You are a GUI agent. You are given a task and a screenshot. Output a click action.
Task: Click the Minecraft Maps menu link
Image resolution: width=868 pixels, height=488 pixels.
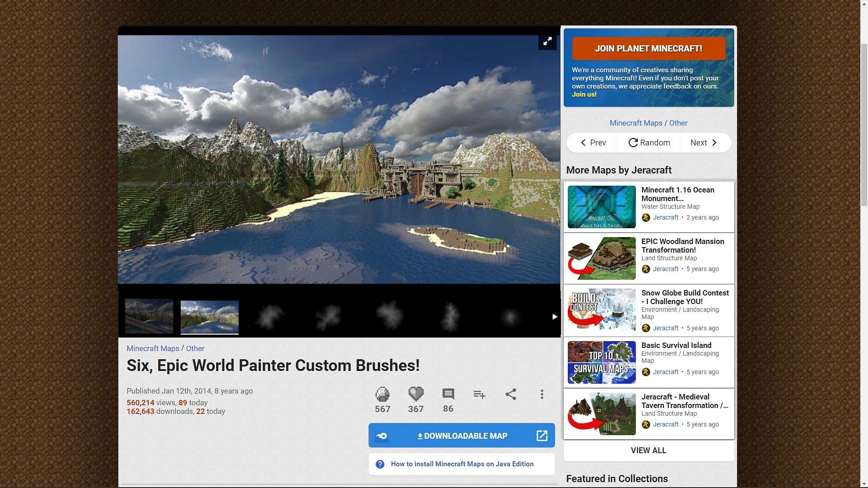(x=153, y=348)
